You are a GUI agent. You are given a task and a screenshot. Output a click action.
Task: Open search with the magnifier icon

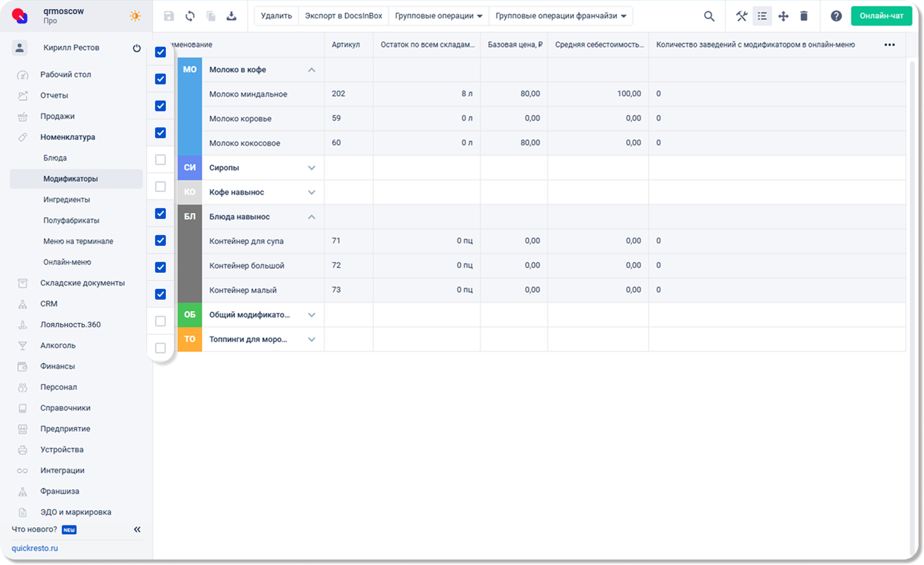coord(709,17)
